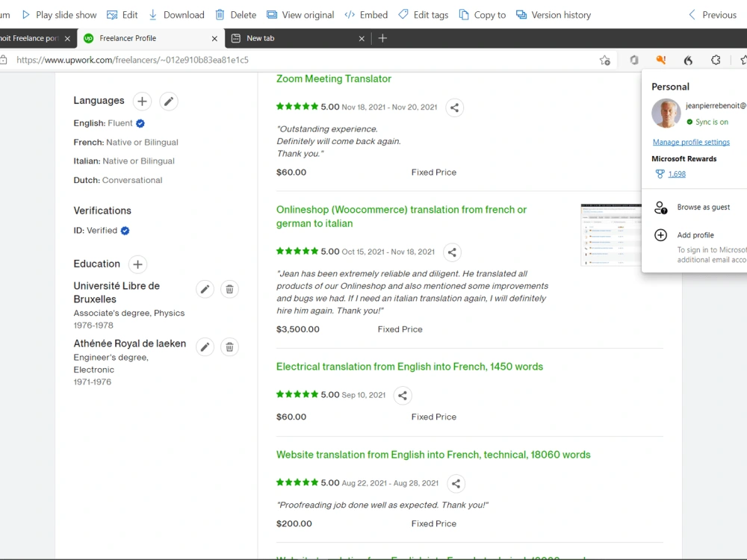Edit languages with the pencil icon
Screen dimensions: 747x560
[169, 102]
